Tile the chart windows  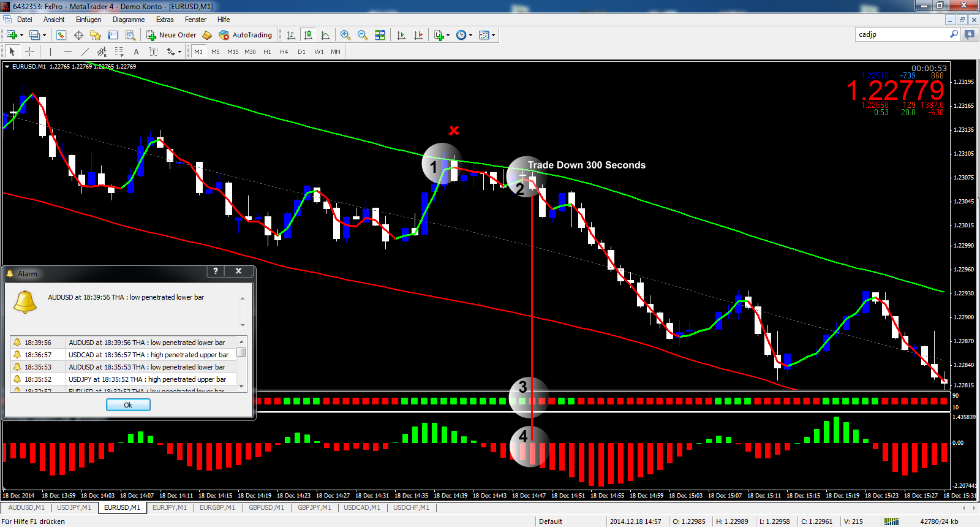tap(380, 35)
